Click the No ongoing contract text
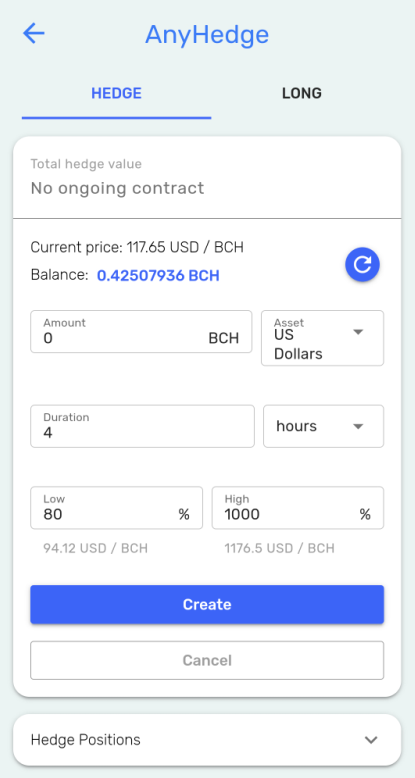 point(118,188)
